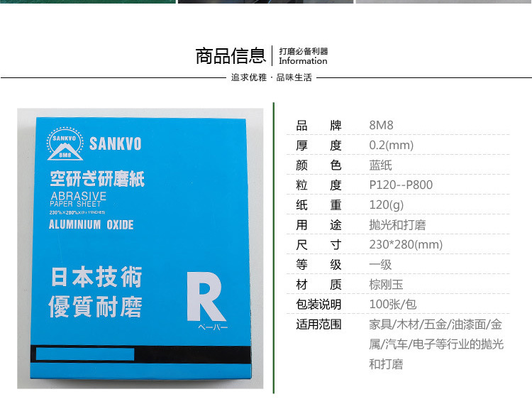Click the 用途 label
The image size is (532, 409).
click(x=318, y=225)
